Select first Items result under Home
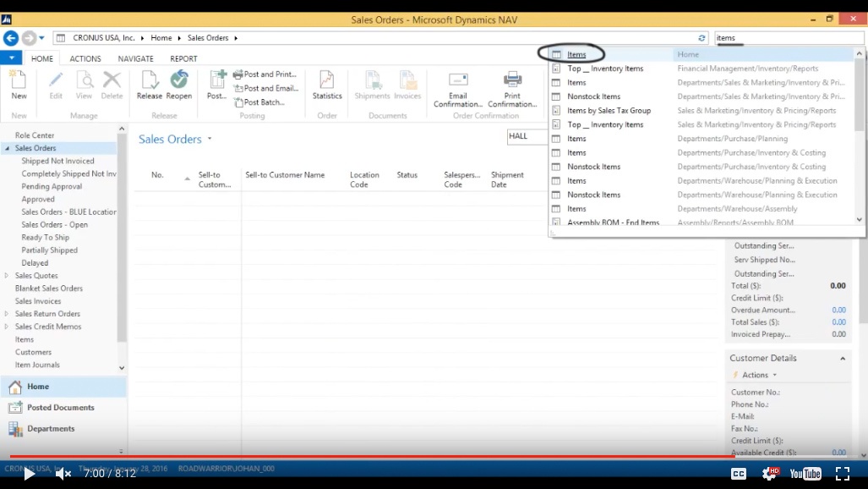The image size is (868, 489). [576, 55]
